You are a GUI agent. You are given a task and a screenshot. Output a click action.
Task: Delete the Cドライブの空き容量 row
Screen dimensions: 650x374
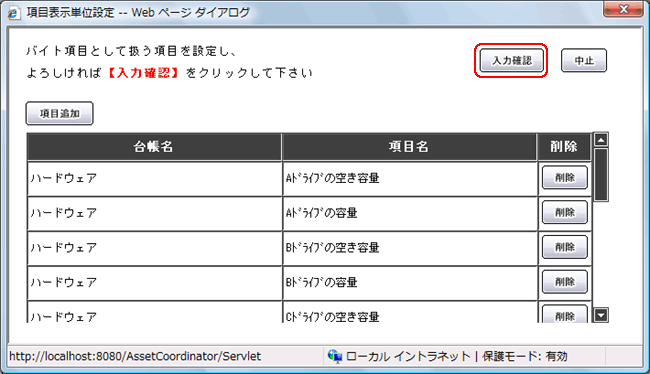[x=565, y=314]
